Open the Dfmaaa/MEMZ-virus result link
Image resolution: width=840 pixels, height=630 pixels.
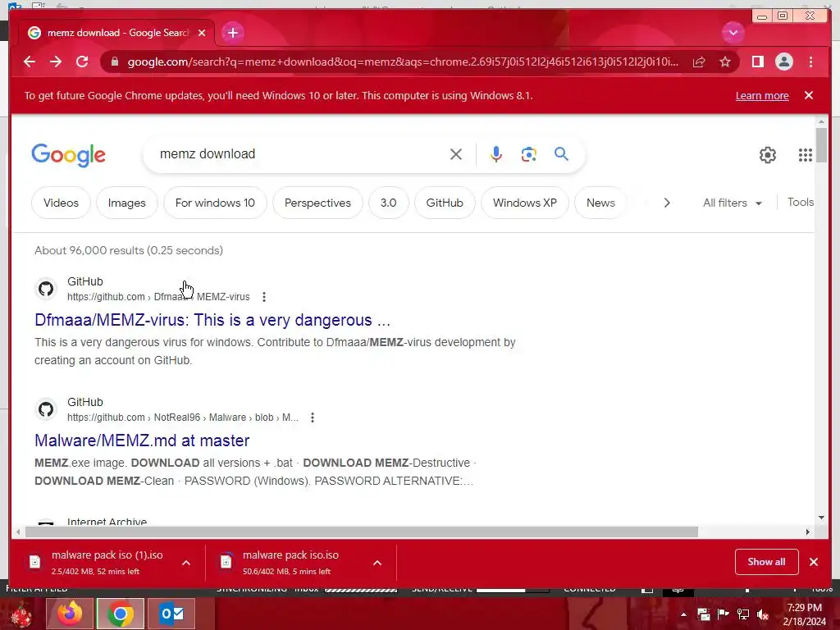(212, 320)
